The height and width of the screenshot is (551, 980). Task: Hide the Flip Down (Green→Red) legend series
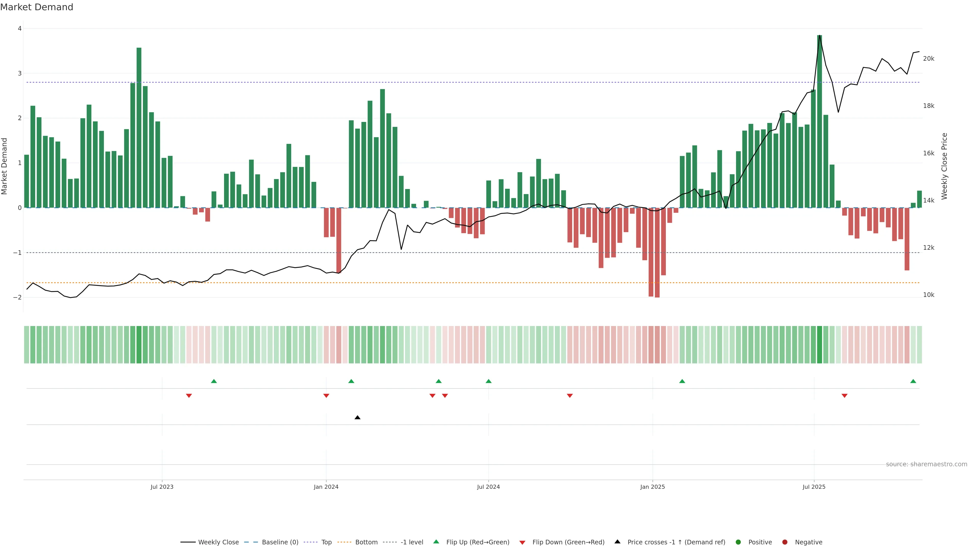pos(568,542)
